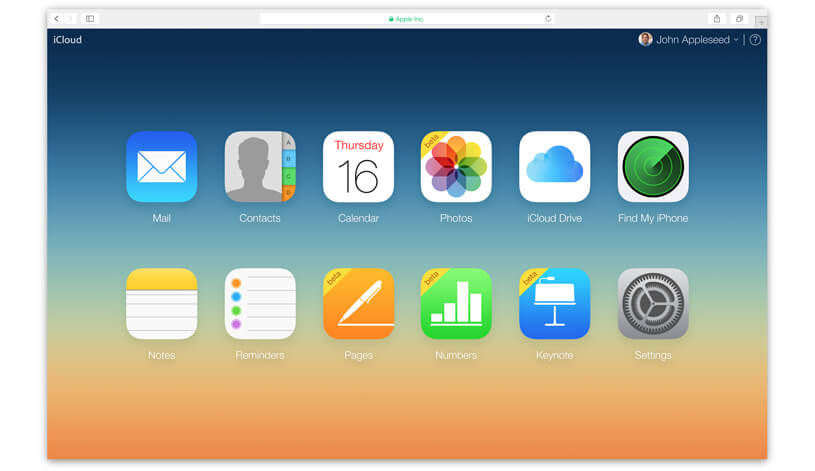Open the Settings gear app icon
Screen dimensions: 815x471
(653, 304)
